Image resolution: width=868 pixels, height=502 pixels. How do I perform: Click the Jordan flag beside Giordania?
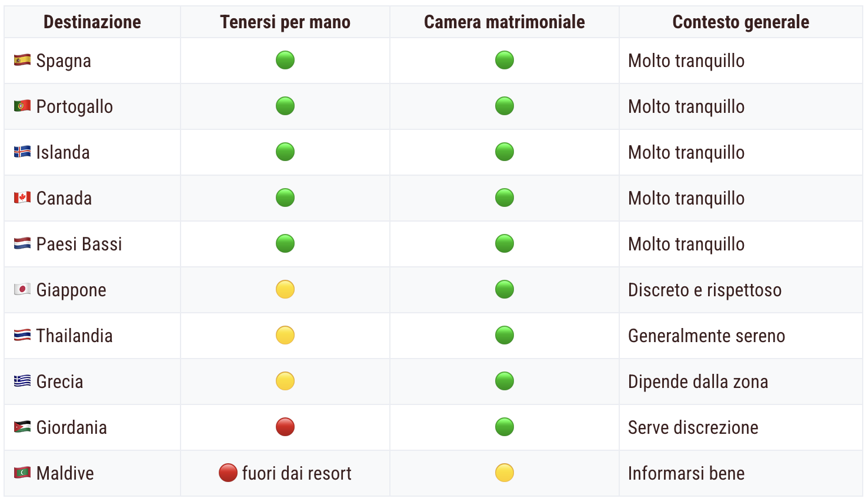click(x=22, y=427)
